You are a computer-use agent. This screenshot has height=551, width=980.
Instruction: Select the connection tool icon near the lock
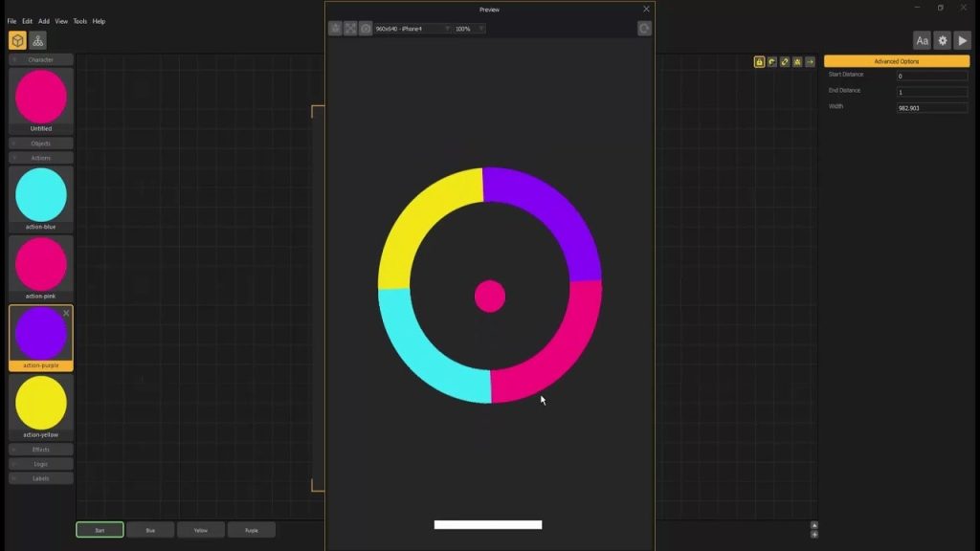click(784, 60)
